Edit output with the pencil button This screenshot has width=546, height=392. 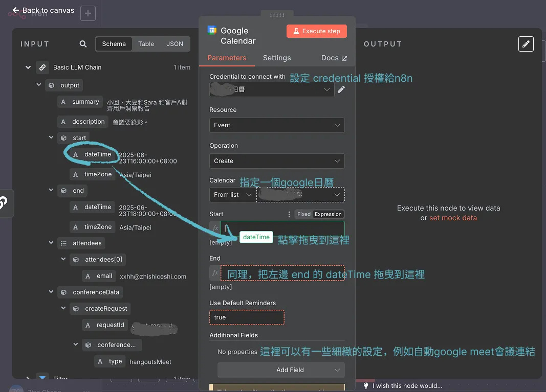tap(526, 44)
